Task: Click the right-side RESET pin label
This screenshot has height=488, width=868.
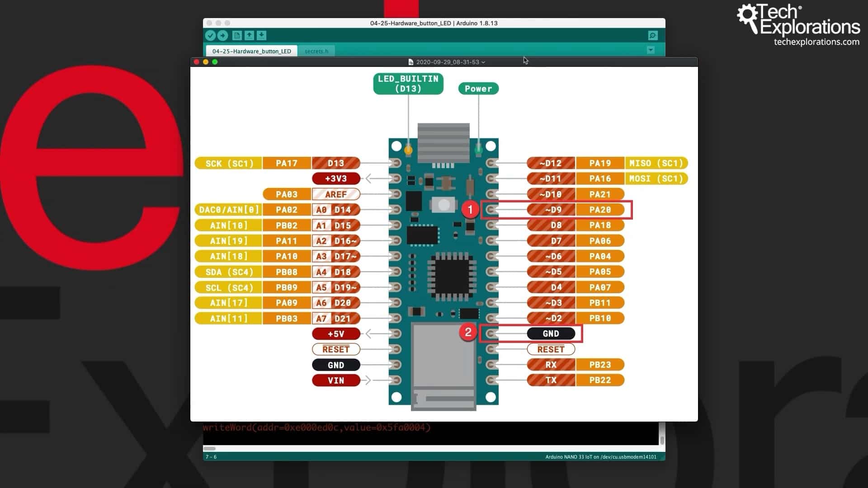Action: pyautogui.click(x=551, y=349)
